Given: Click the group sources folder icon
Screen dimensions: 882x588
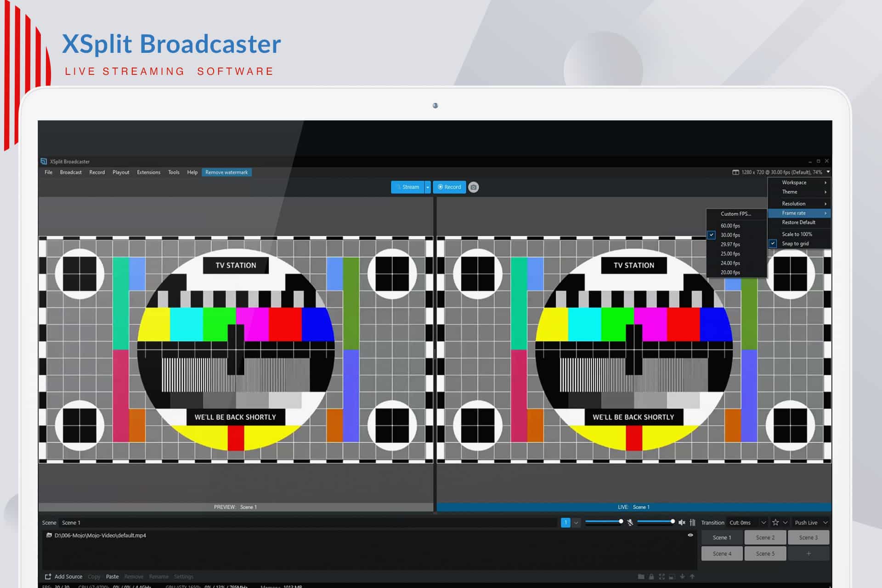Looking at the screenshot, I should pos(641,577).
